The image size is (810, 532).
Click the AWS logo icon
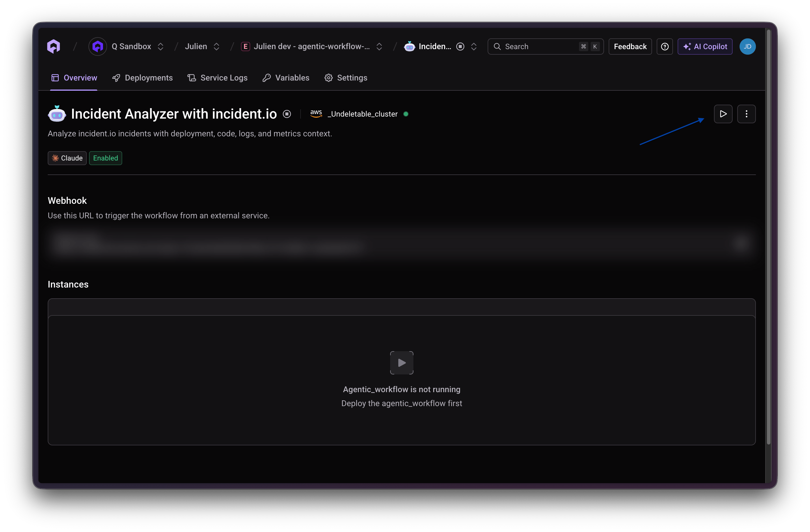point(316,114)
